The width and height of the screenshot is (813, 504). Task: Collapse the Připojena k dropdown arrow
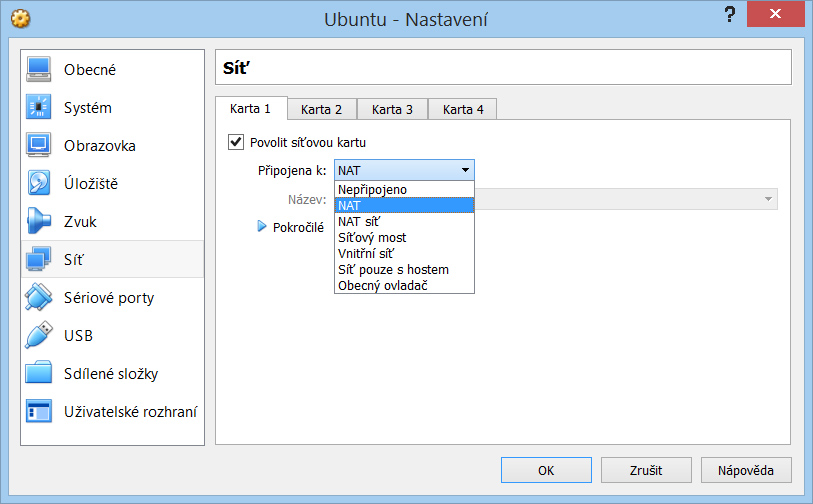pyautogui.click(x=465, y=170)
